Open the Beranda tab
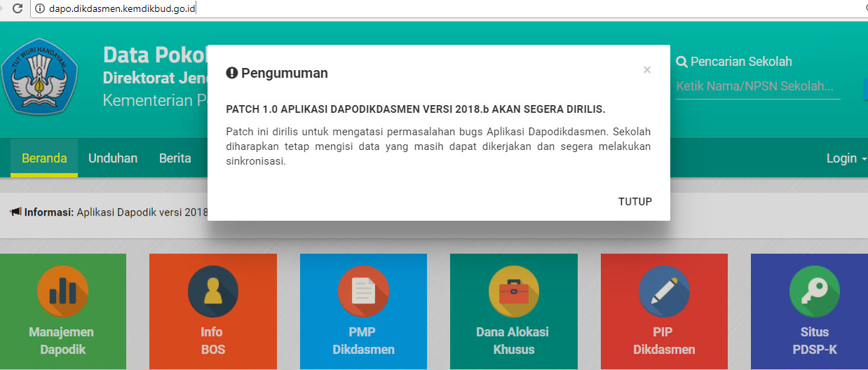868x370 pixels. click(x=44, y=158)
